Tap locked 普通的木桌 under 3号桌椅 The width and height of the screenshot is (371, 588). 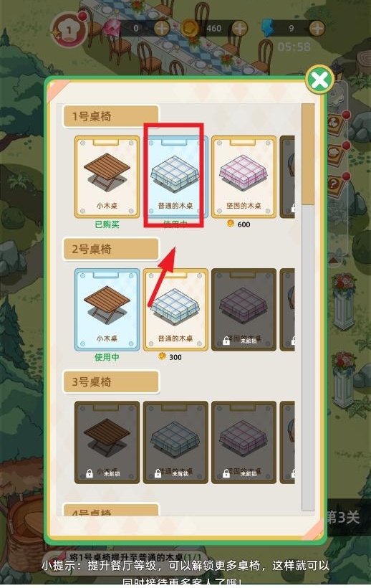pyautogui.click(x=175, y=442)
